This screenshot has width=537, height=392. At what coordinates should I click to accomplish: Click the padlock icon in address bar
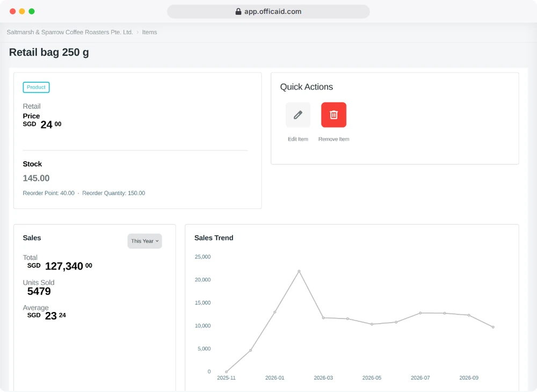238,12
